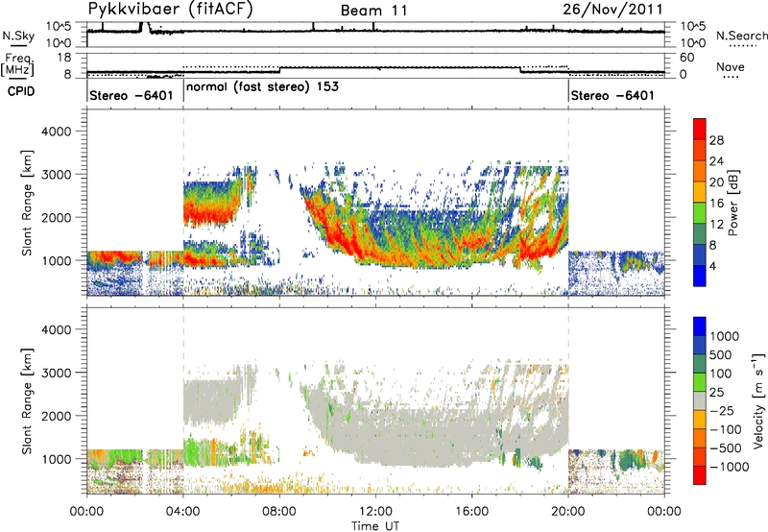The image size is (768, 532).
Task: Click the '12:00' time axis tick label
Action: point(375,512)
